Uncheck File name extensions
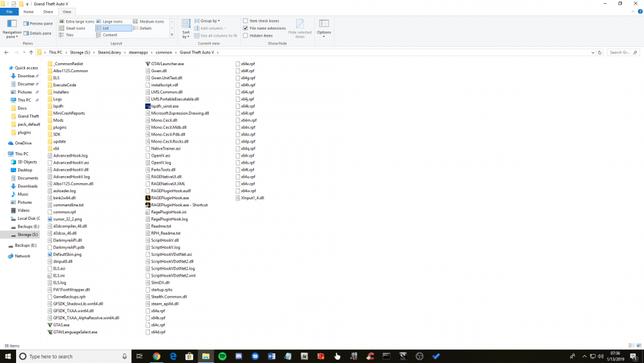644x363 pixels. pos(264,28)
